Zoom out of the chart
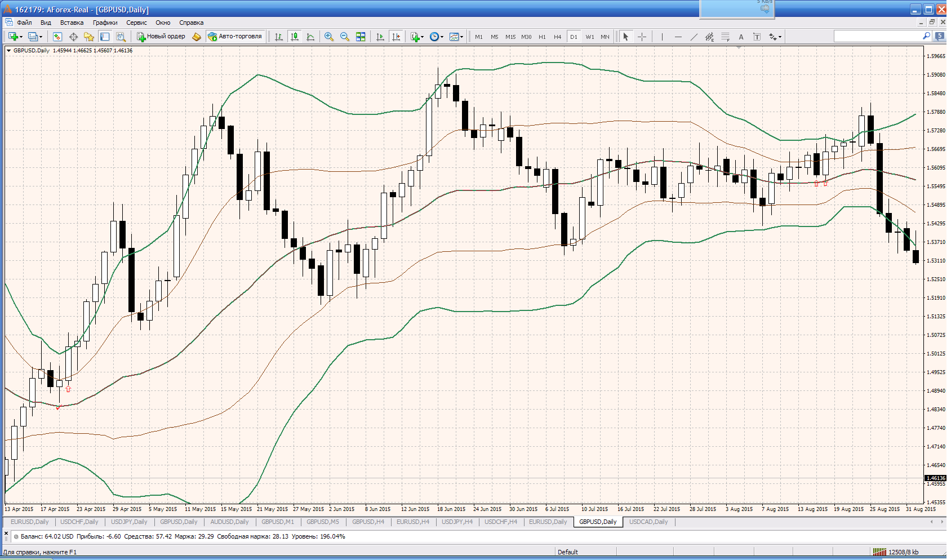Image resolution: width=951 pixels, height=560 pixels. tap(345, 37)
